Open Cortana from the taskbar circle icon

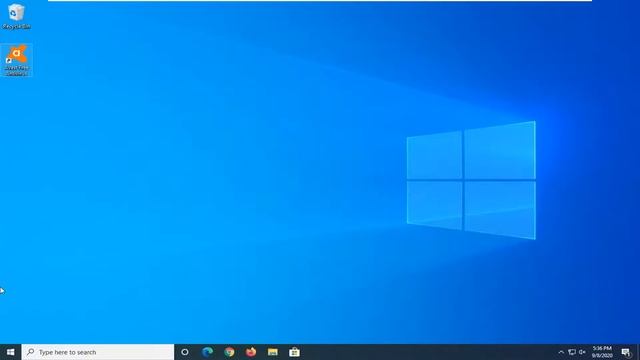185,352
